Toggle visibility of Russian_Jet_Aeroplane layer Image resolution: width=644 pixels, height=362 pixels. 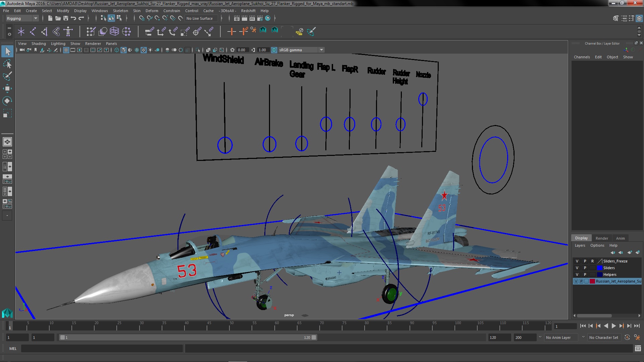pyautogui.click(x=576, y=281)
